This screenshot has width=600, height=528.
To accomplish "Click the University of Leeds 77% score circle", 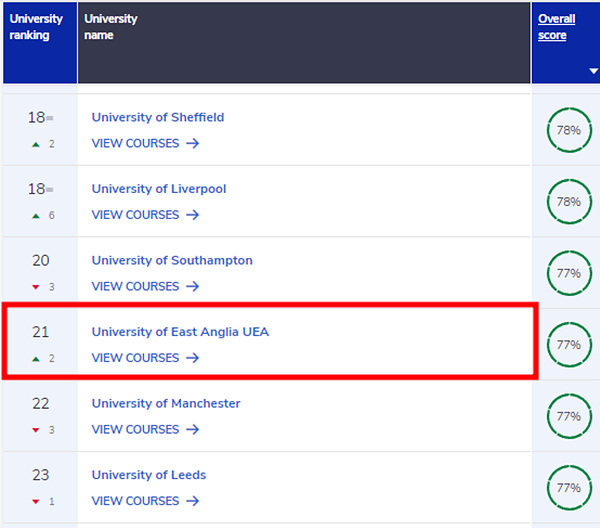I will tap(569, 488).
